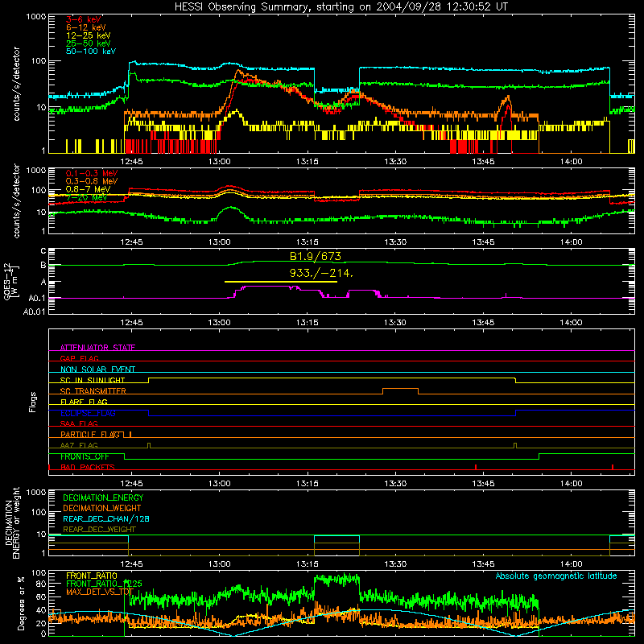The image size is (644, 644).
Task: Click the FLARE_FLAG label
Action: tap(84, 402)
